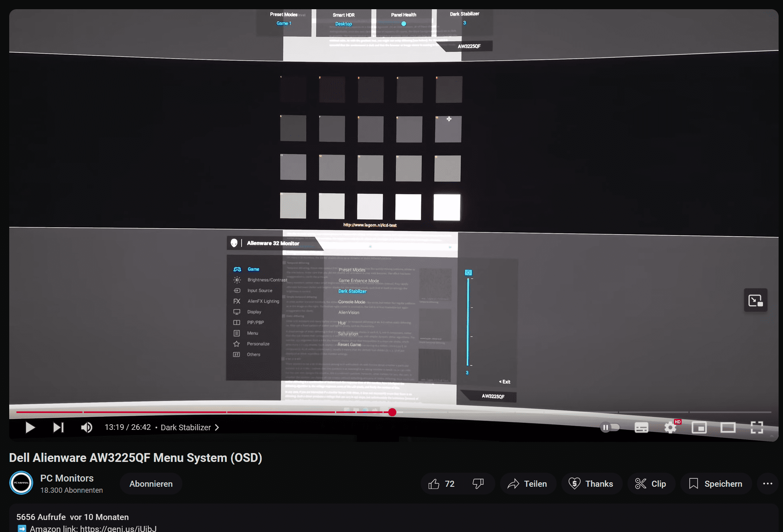Image resolution: width=783 pixels, height=532 pixels.
Task: Click the '18.300 Abonnenten' subscriber count
Action: tap(71, 490)
